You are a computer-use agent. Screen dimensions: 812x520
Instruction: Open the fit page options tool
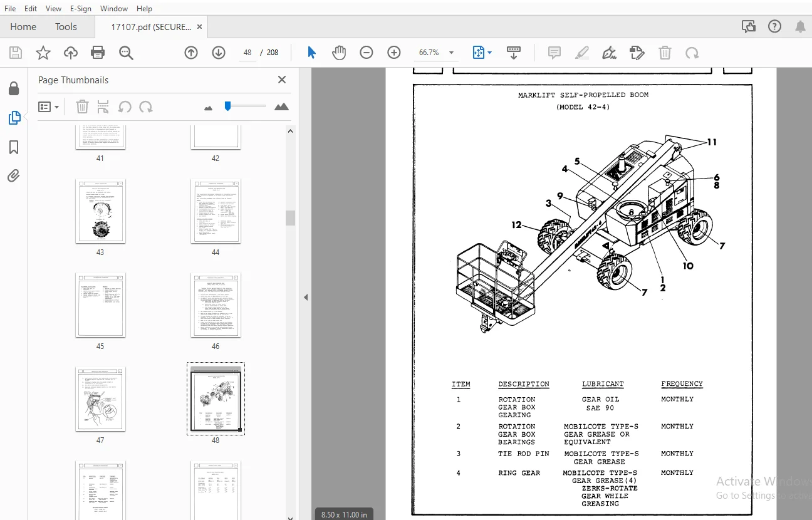coord(479,53)
